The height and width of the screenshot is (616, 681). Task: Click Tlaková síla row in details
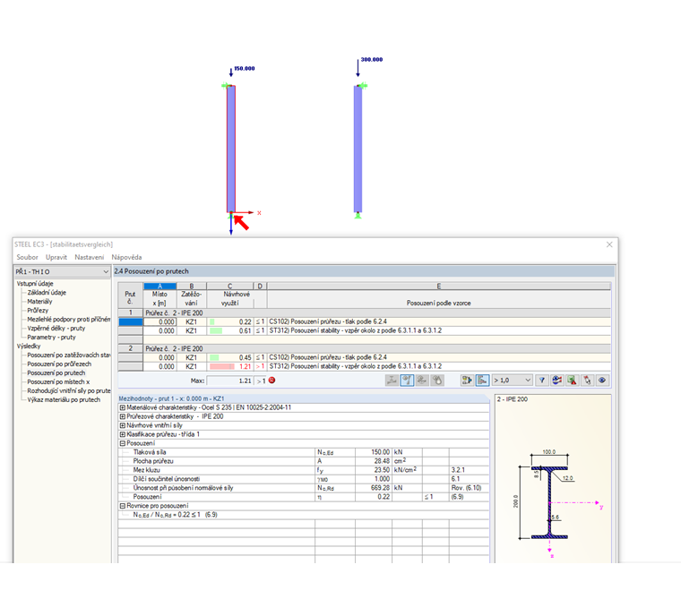[303, 452]
